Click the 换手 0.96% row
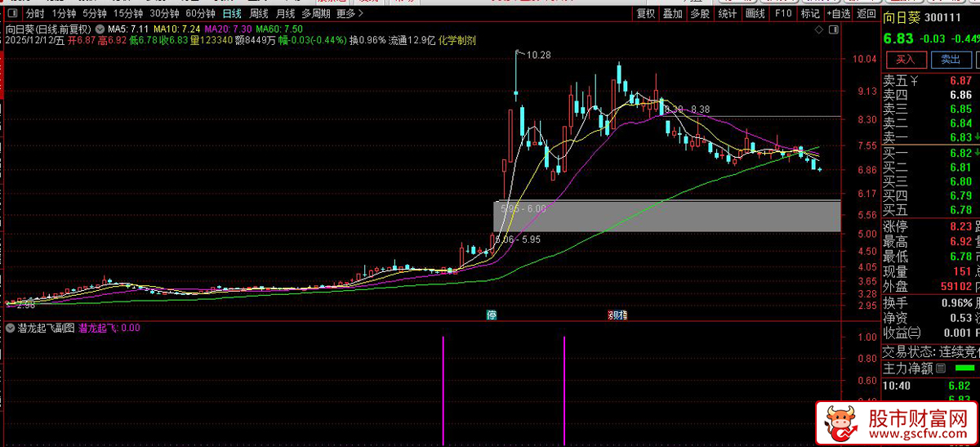The image size is (980, 447). pos(929,302)
